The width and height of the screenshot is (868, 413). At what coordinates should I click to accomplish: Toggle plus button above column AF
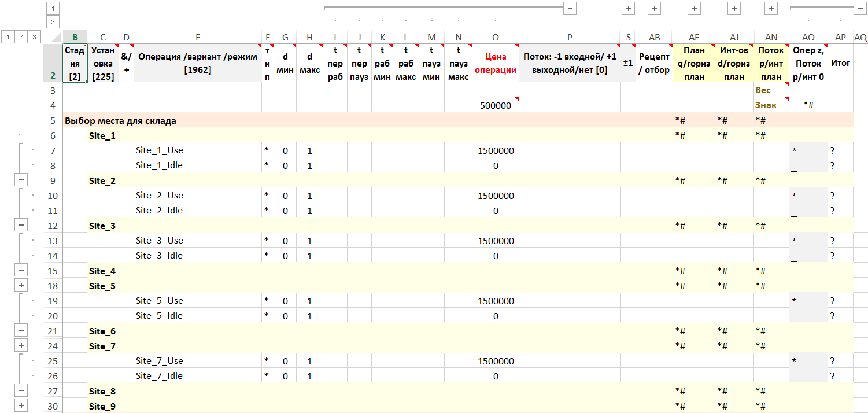point(694,9)
